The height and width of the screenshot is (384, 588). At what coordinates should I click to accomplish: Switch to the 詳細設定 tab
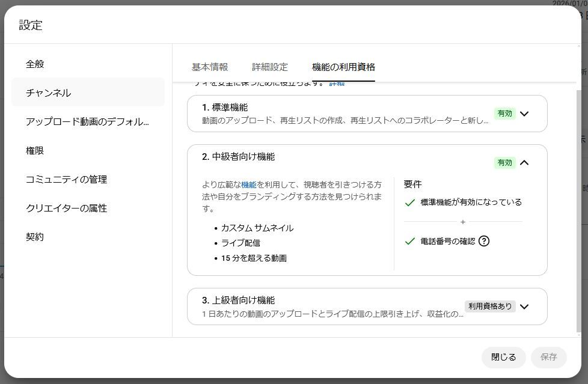[270, 67]
